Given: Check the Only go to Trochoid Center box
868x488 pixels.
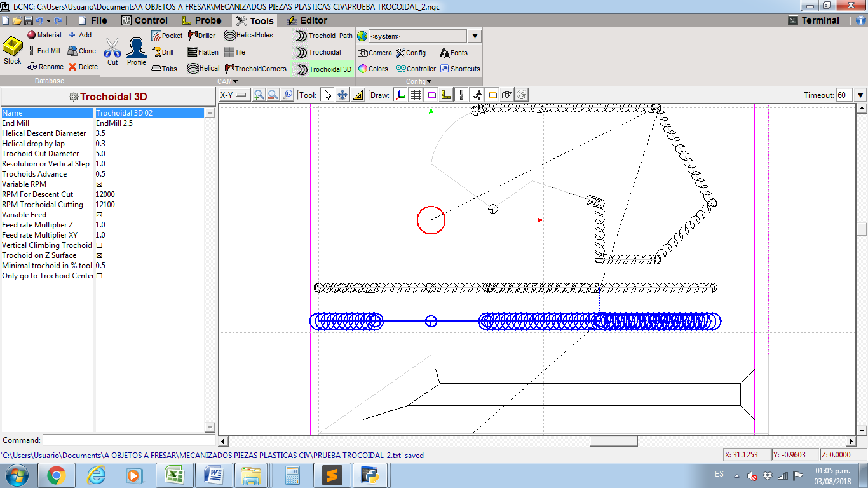Looking at the screenshot, I should point(99,276).
